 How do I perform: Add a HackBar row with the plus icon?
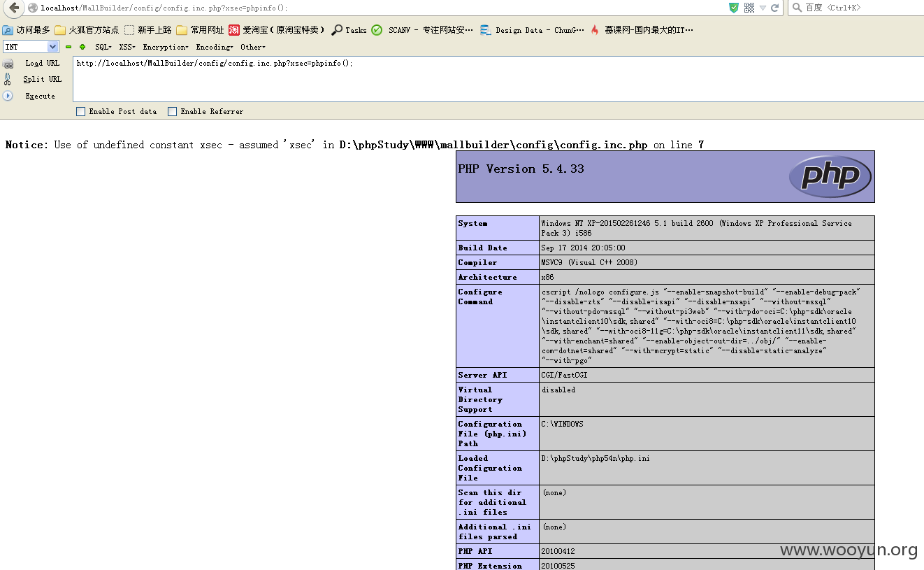(82, 47)
